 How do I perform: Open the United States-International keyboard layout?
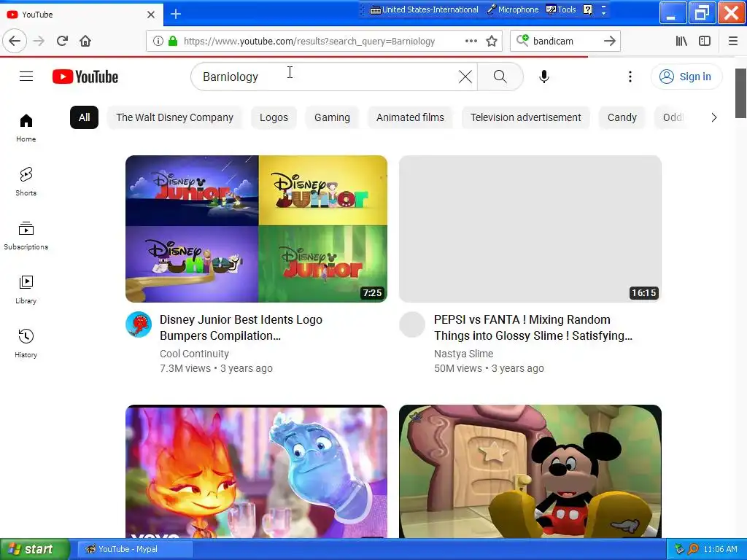(425, 9)
